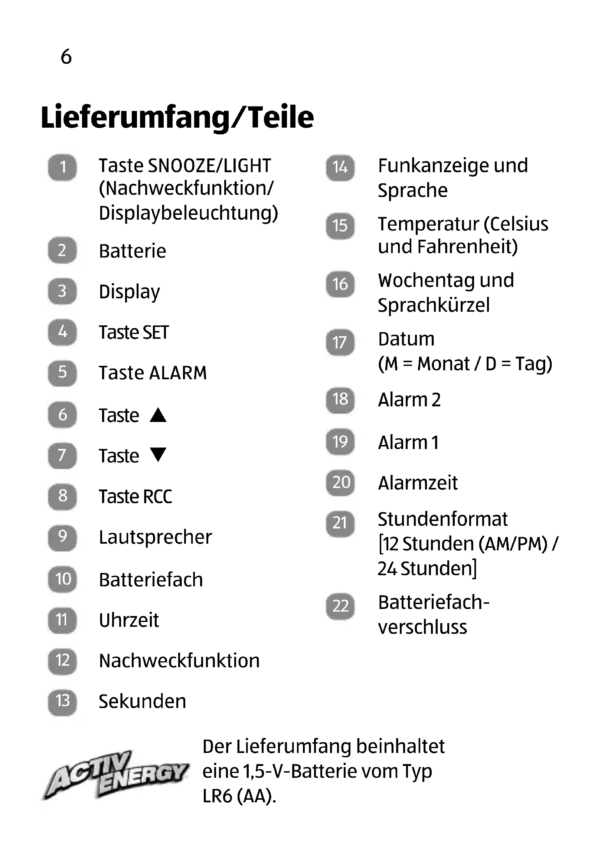Select the number 8 badge beside Taste RCC

click(x=62, y=496)
